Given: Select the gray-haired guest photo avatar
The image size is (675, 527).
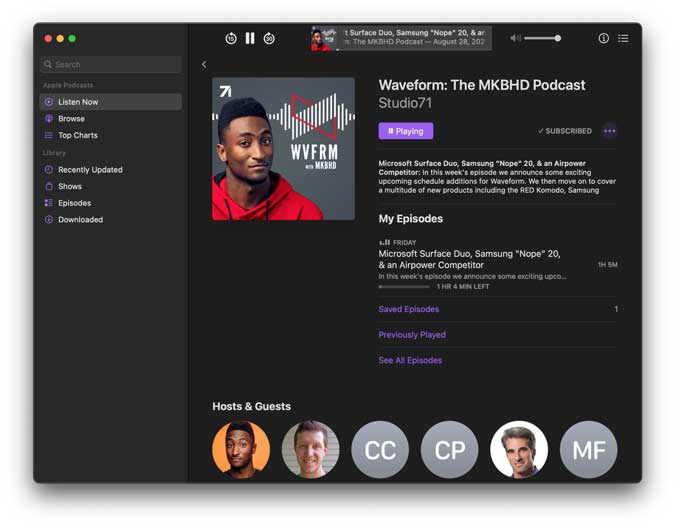Looking at the screenshot, I should 519,450.
